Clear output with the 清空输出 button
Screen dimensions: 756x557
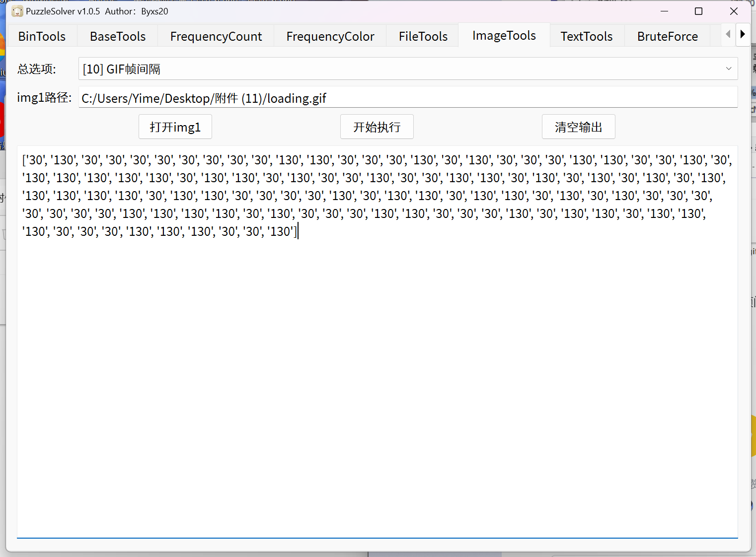click(x=578, y=127)
